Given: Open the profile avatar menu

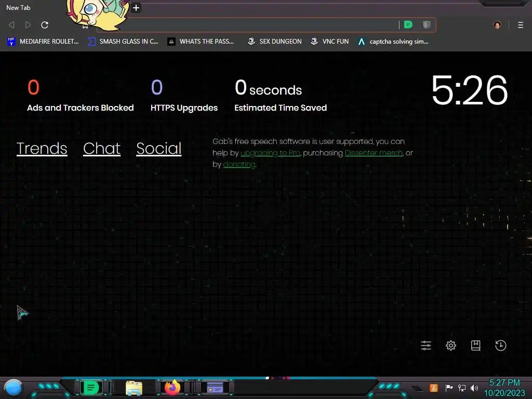Looking at the screenshot, I should click(497, 25).
